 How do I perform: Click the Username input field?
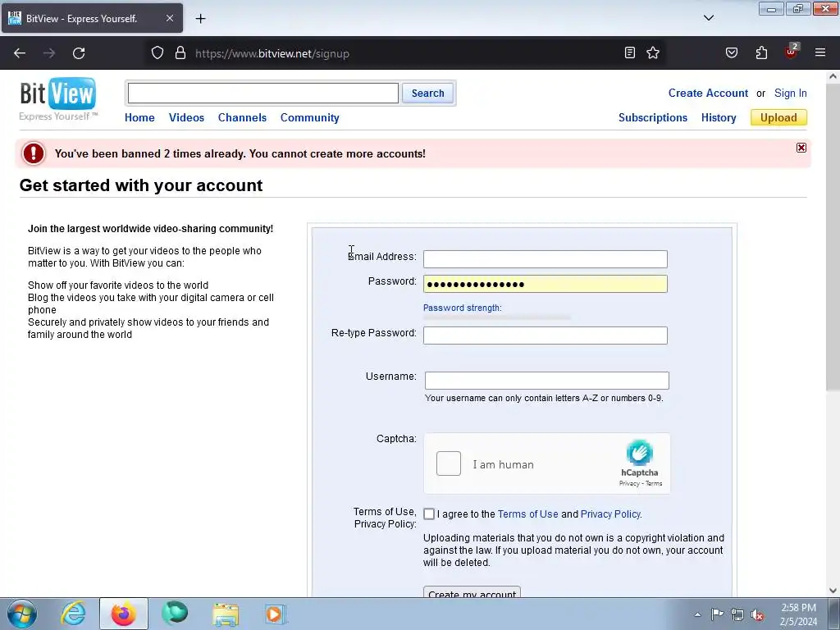pyautogui.click(x=546, y=381)
